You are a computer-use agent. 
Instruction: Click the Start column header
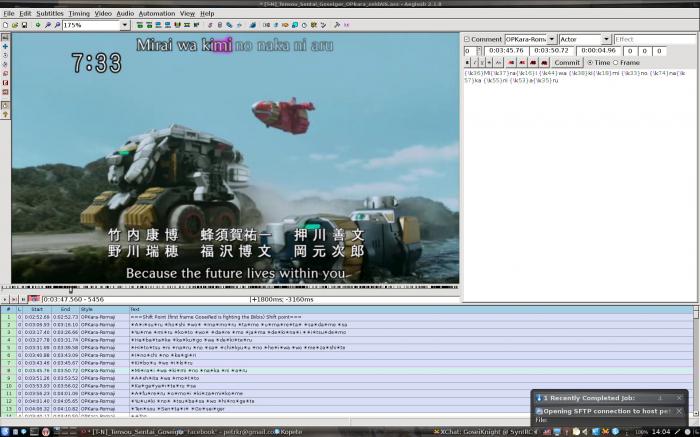[37, 309]
